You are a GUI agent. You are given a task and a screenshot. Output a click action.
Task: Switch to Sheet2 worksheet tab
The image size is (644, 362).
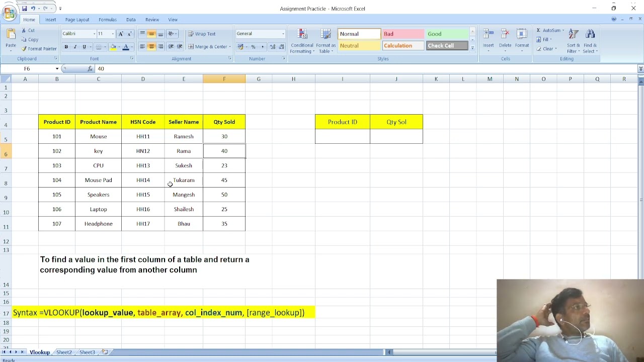64,352
